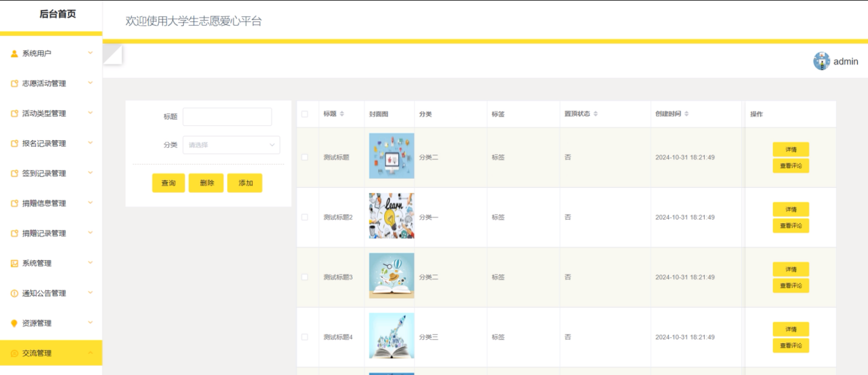Open cover image of 测试标题4
868x375 pixels.
pos(391,336)
